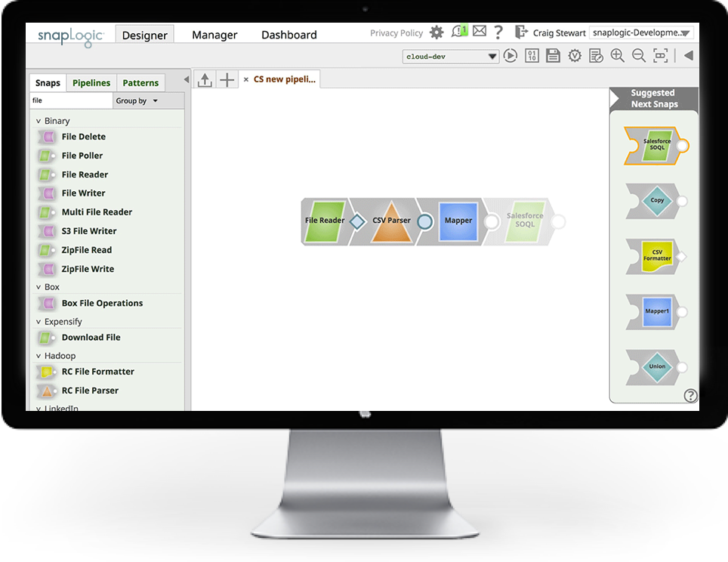Collapse the Box category

pyautogui.click(x=39, y=287)
